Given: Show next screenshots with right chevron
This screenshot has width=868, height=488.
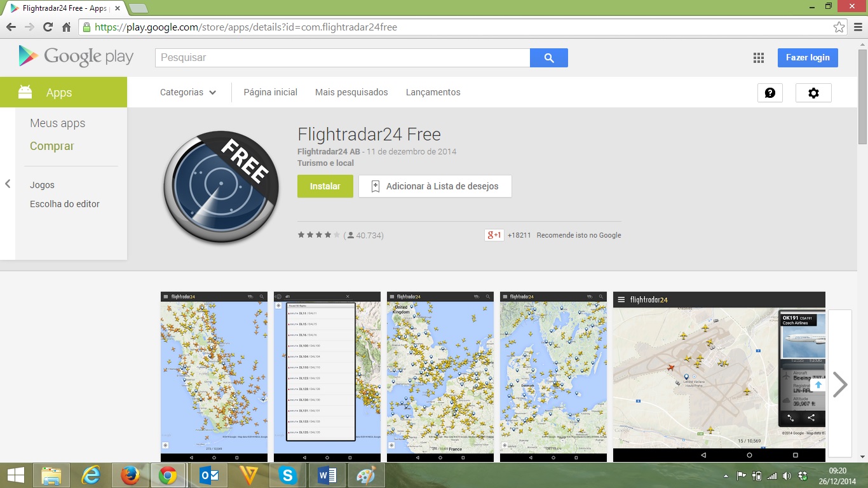Looking at the screenshot, I should (x=839, y=384).
